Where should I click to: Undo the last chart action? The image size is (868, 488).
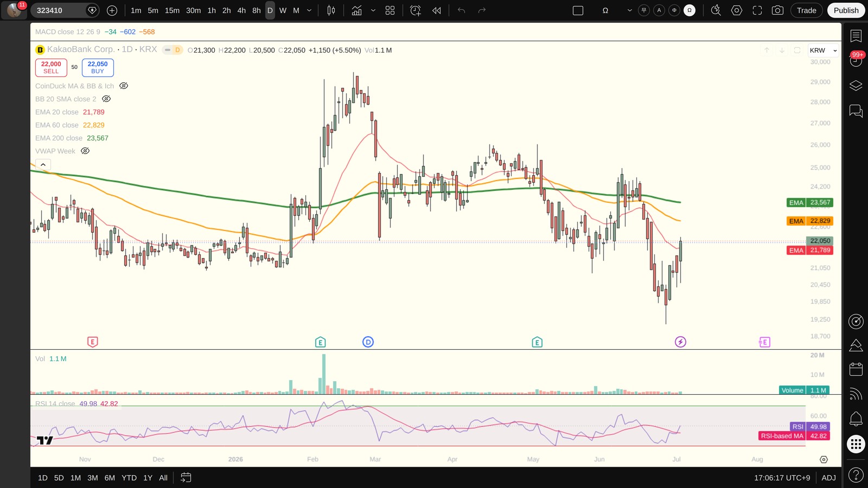tap(461, 10)
